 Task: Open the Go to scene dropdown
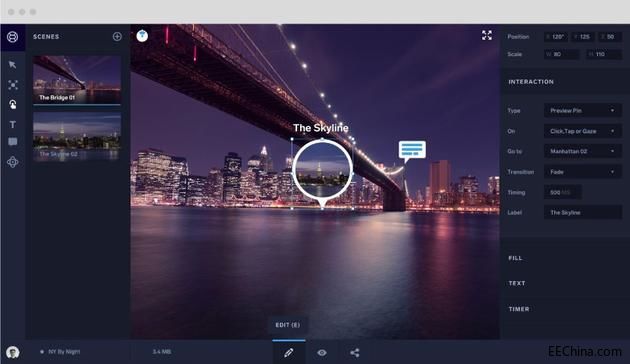tap(583, 151)
